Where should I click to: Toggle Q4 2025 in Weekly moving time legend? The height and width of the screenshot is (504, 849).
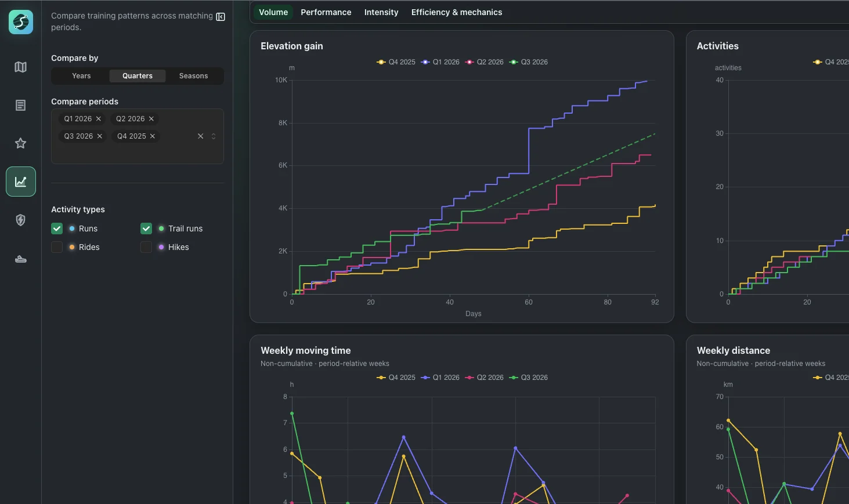coord(396,378)
